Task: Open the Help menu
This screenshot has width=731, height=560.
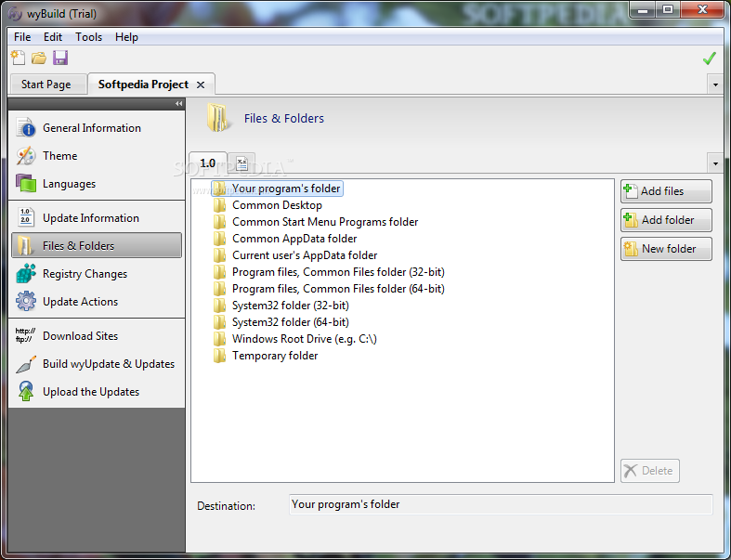Action: [x=126, y=37]
